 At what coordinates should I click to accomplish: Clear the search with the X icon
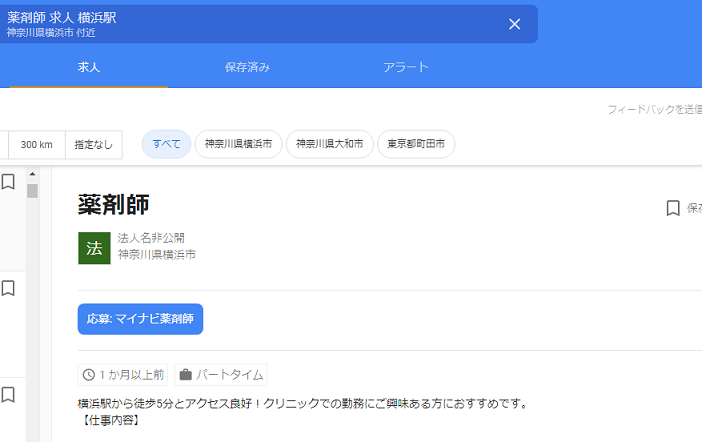click(514, 24)
